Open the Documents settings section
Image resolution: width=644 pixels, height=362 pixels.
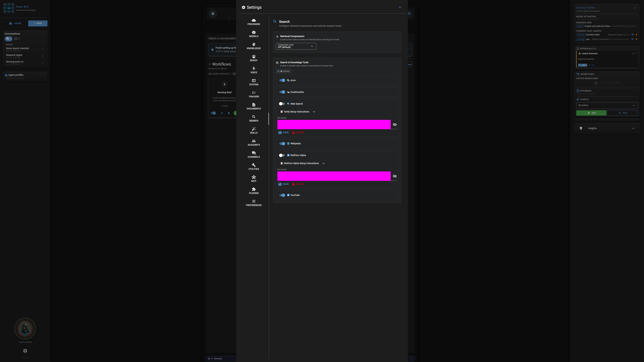[x=254, y=106]
